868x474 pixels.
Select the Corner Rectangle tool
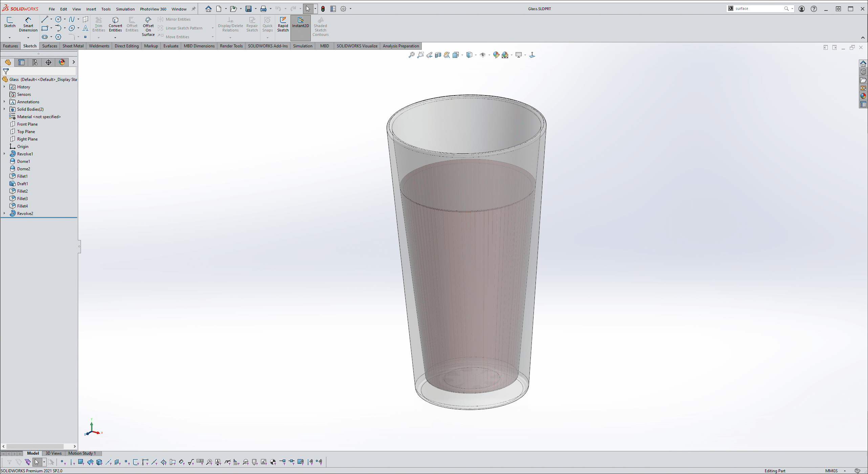click(x=44, y=28)
